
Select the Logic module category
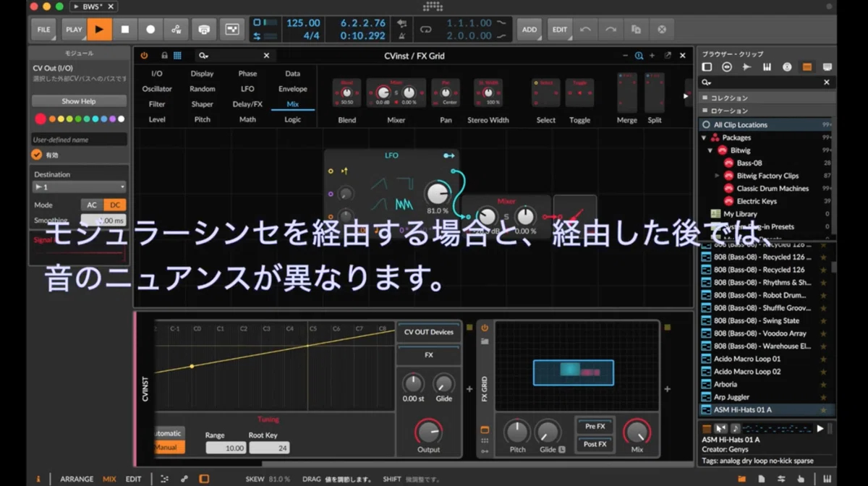(293, 119)
